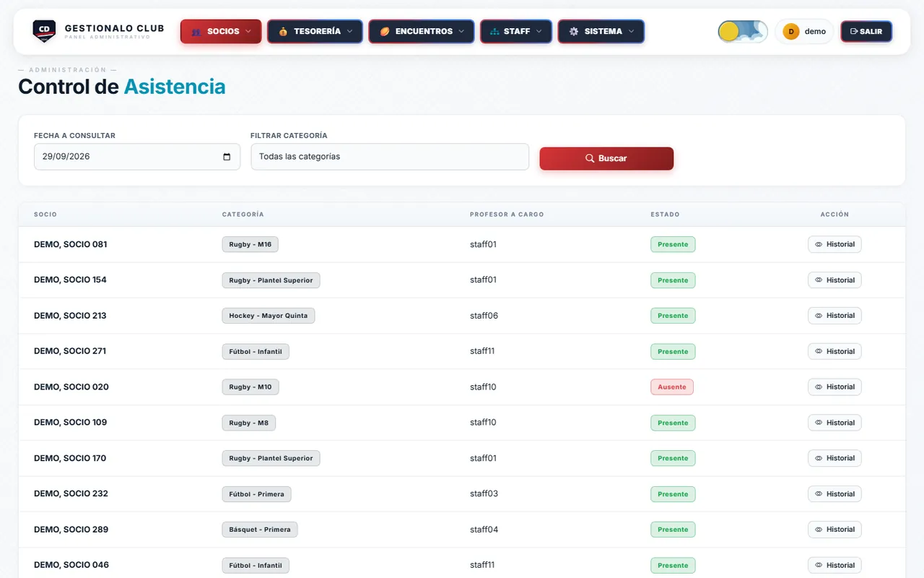This screenshot has width=924, height=578.
Task: Open the Filtrar Categoría dropdown
Action: point(390,157)
